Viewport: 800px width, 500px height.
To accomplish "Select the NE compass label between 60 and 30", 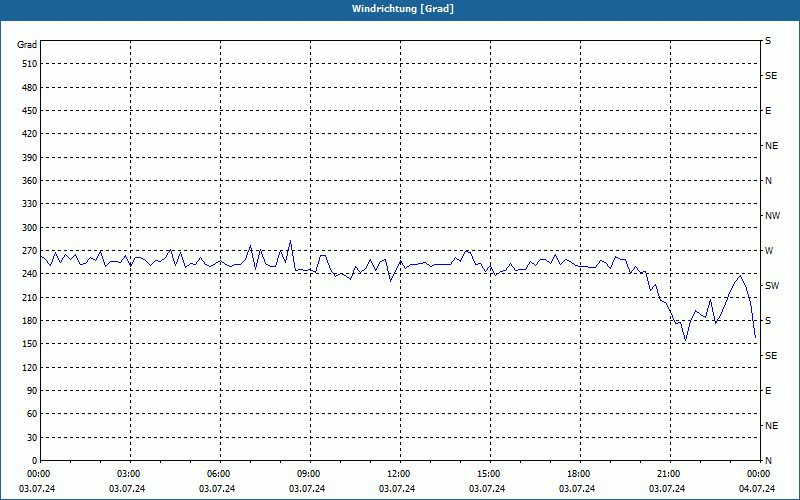I will tap(771, 426).
